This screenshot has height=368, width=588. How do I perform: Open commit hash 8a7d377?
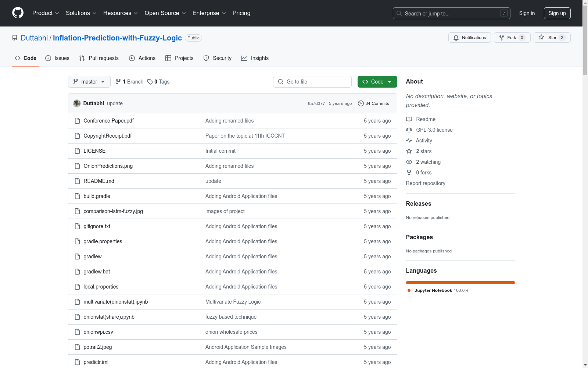[316, 103]
